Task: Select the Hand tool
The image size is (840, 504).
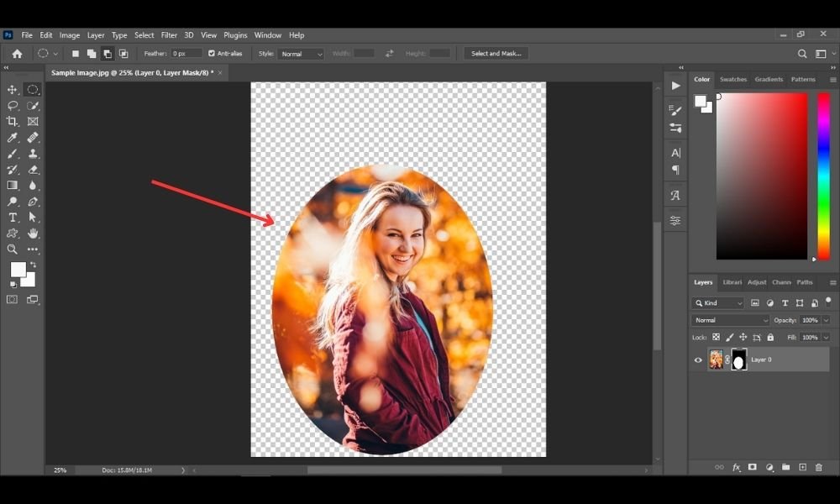Action: pyautogui.click(x=33, y=234)
